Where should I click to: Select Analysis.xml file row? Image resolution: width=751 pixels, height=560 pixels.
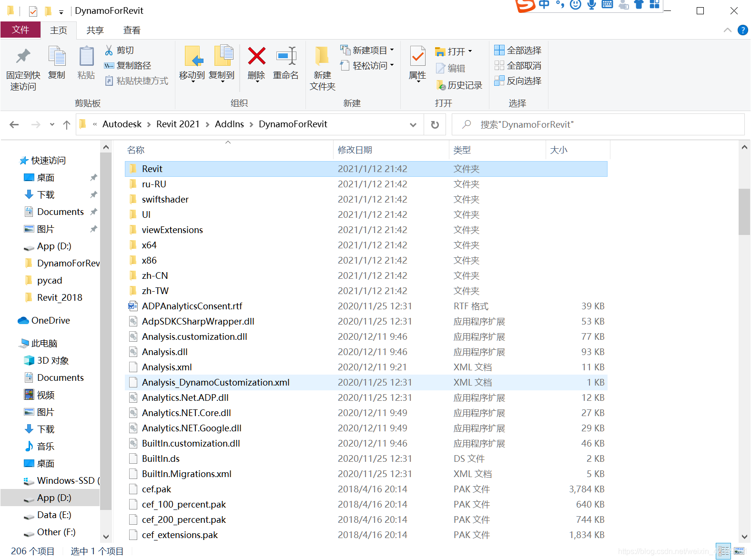tap(366, 367)
